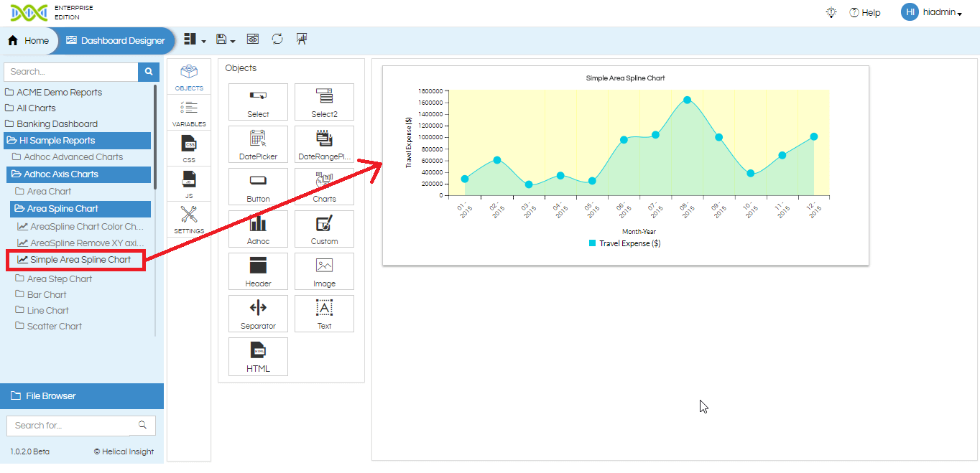Open the SETTINGS sidebar tab

(x=189, y=220)
